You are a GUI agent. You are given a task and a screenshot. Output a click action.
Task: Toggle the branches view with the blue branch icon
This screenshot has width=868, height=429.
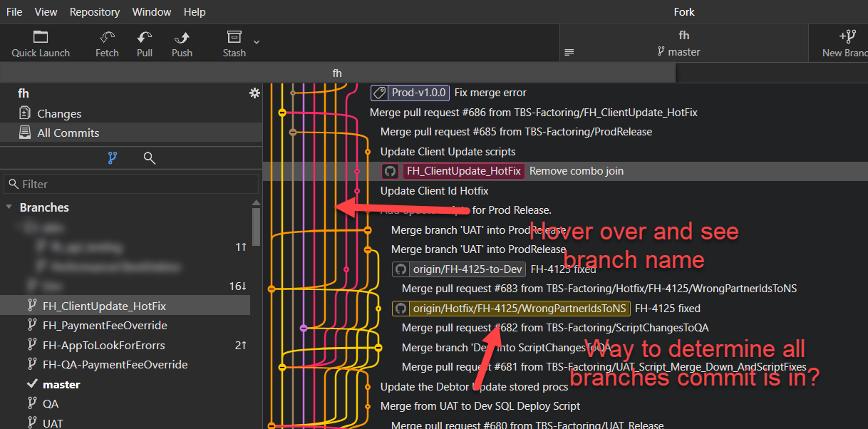pos(112,157)
